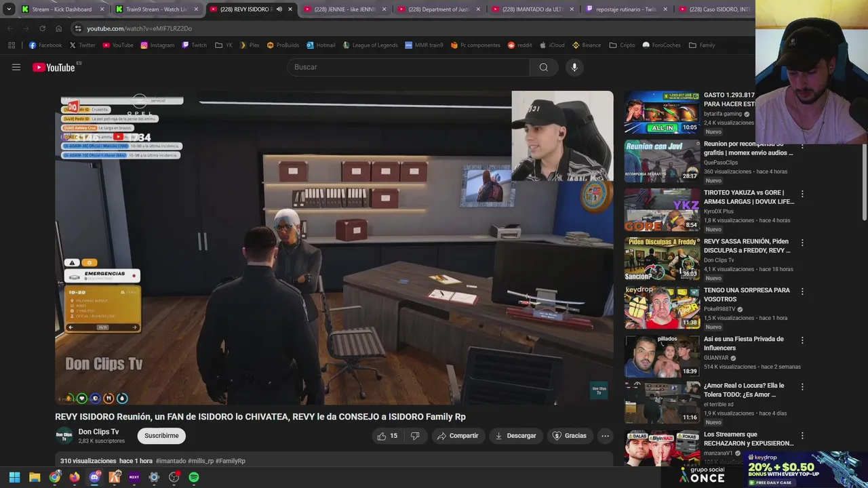Viewport: 868px width, 488px height.
Task: Open options menu for TENGO UNA SORPRESA video
Action: (x=802, y=291)
